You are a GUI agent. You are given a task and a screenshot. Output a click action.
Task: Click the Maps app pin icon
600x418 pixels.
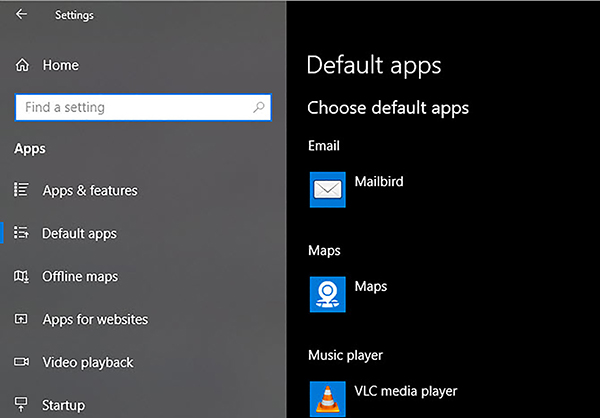click(x=328, y=294)
